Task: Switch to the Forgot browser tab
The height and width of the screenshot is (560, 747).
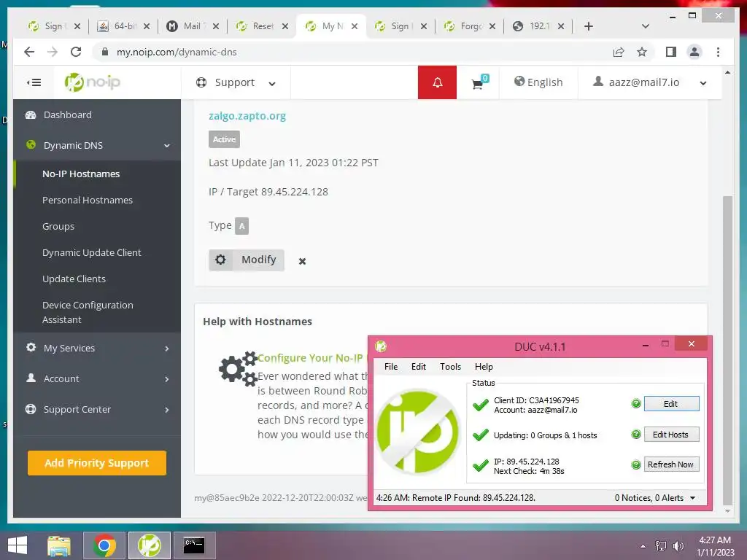Action: [468, 26]
